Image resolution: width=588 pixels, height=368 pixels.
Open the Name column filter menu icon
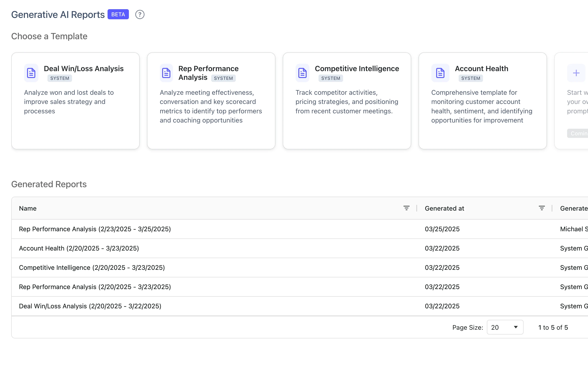click(x=406, y=208)
